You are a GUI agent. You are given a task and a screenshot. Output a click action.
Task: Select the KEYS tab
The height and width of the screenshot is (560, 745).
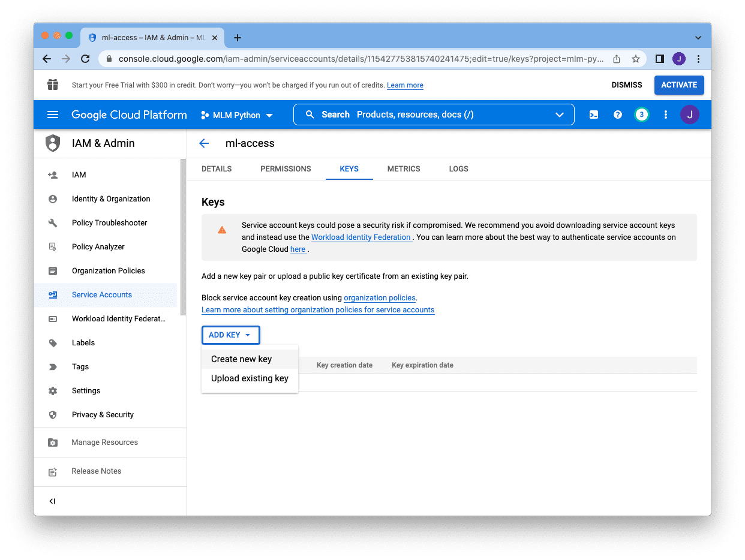(349, 169)
